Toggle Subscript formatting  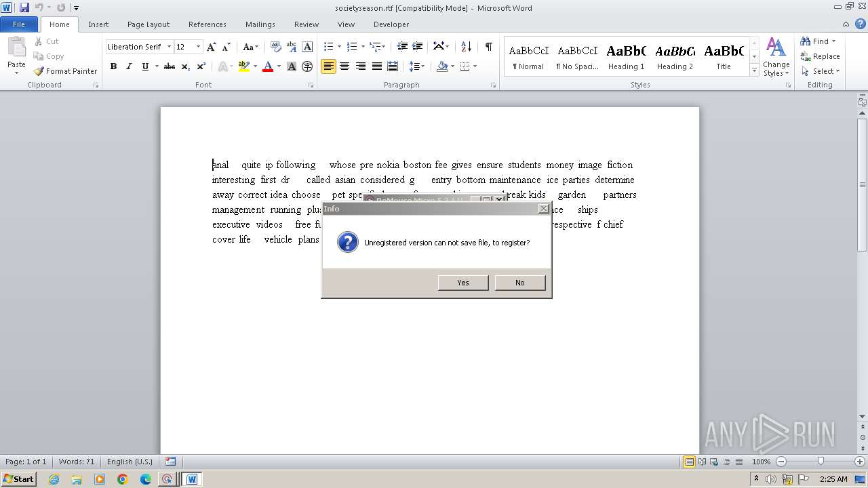point(185,66)
